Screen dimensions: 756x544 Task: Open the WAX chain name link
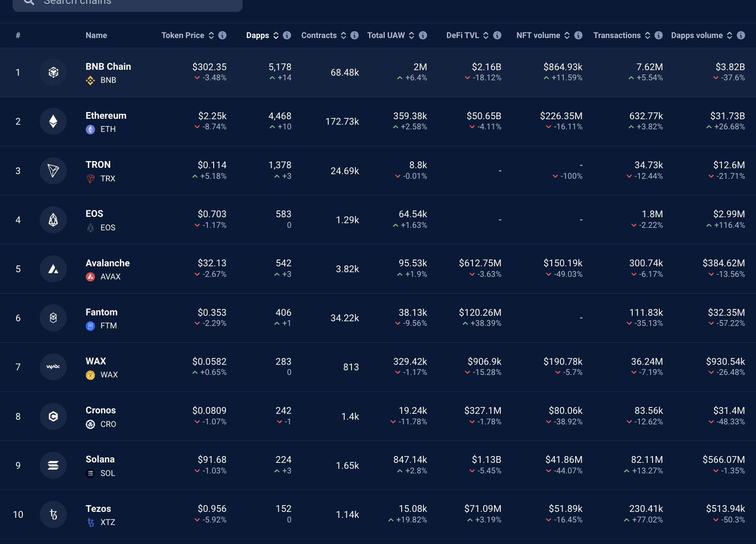(96, 361)
